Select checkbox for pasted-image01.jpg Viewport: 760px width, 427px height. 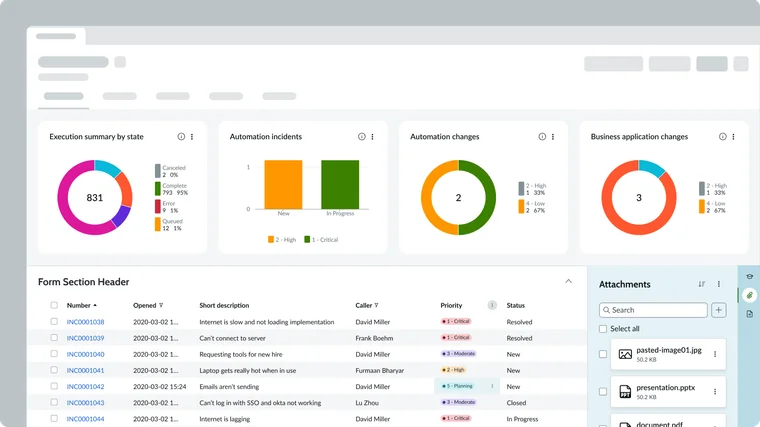point(602,354)
